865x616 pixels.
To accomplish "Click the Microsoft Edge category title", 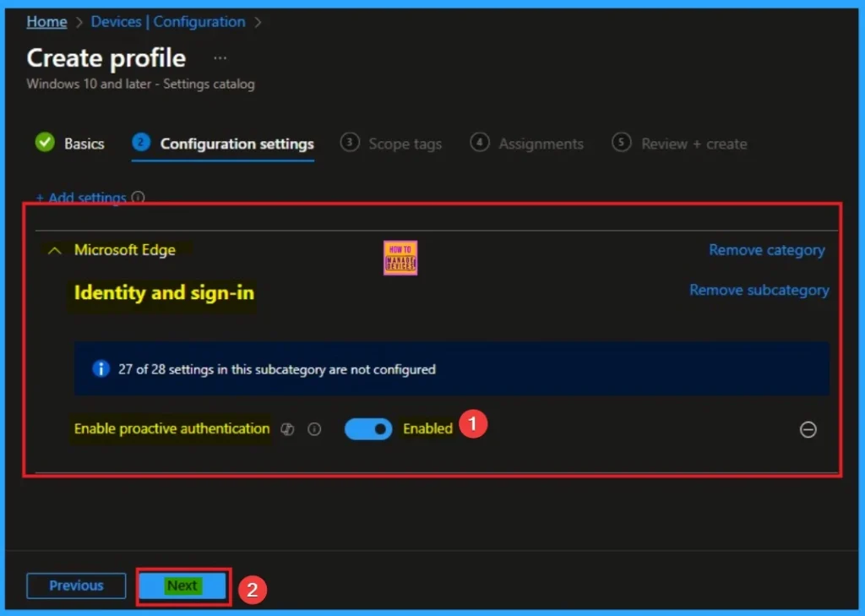I will point(125,250).
